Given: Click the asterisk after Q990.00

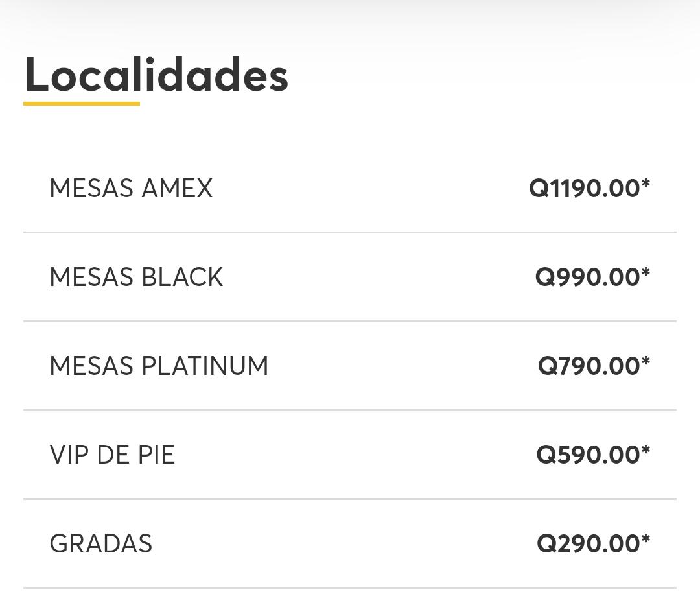Looking at the screenshot, I should pyautogui.click(x=646, y=272).
